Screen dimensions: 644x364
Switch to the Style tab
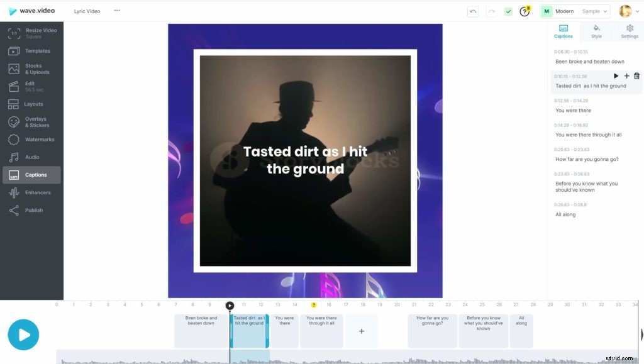[x=596, y=31]
